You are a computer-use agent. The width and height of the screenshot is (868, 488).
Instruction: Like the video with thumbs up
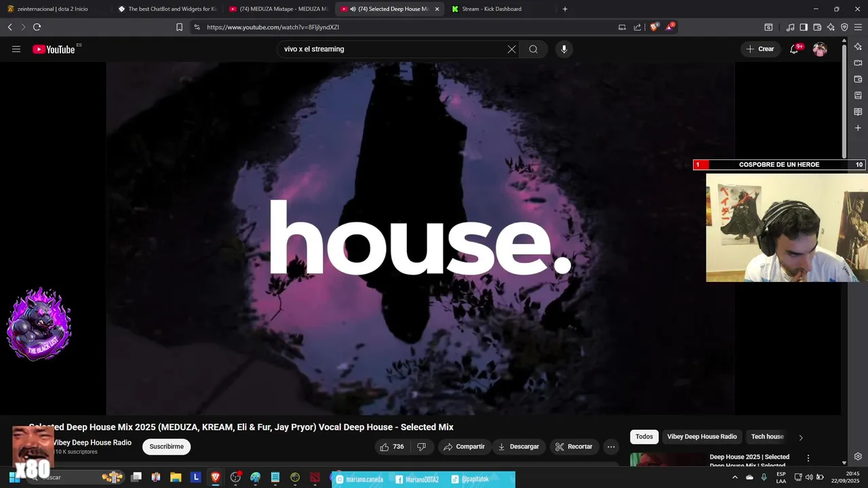coord(391,447)
